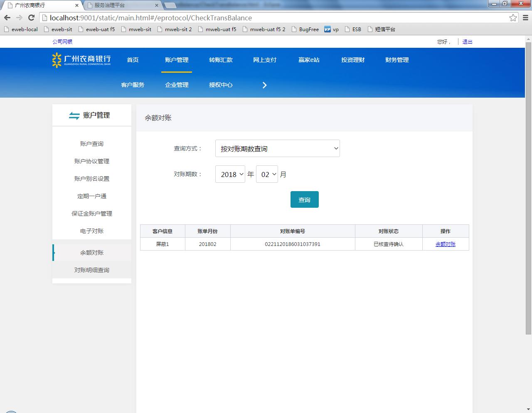Click statement number 0221120186031037391
Viewport: 532px width, 413px height.
click(293, 244)
